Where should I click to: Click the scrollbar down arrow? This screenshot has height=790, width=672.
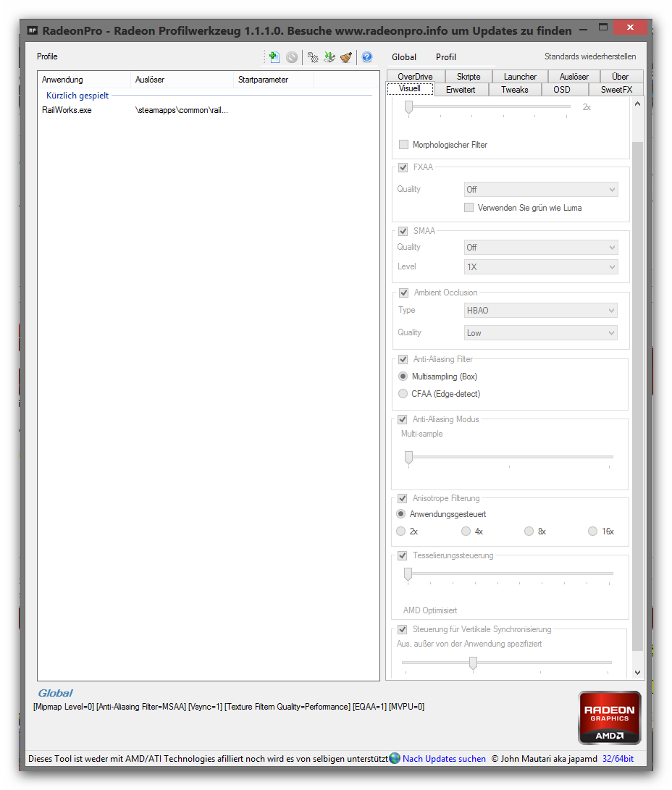pyautogui.click(x=638, y=673)
